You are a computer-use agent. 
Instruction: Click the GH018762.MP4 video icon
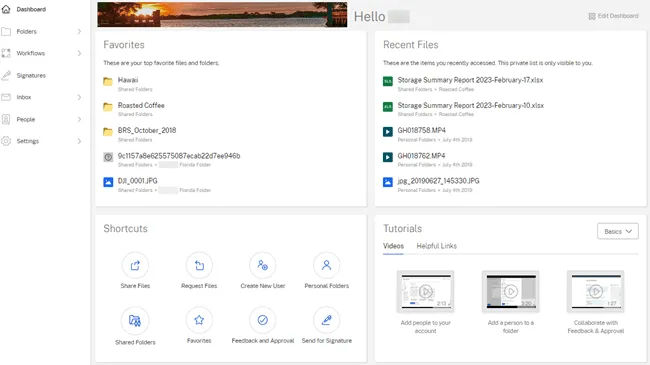(x=388, y=157)
